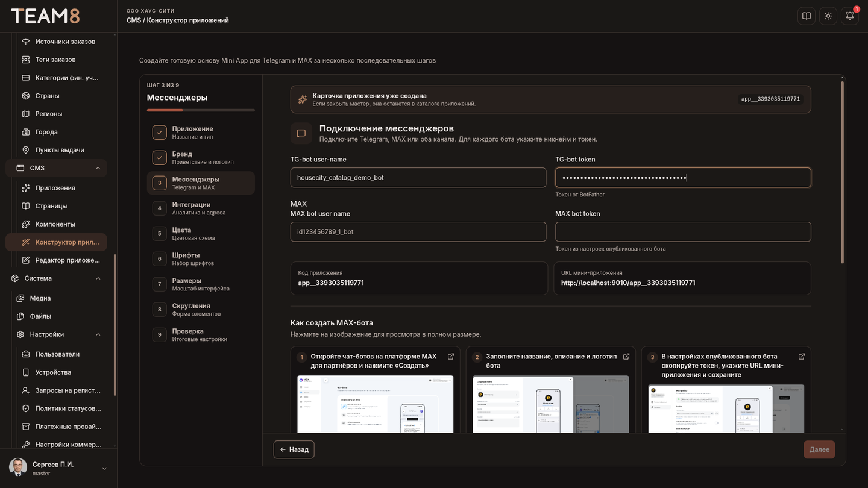868x488 pixels.
Task: Select completed step Приложение checkmark
Action: [159, 133]
